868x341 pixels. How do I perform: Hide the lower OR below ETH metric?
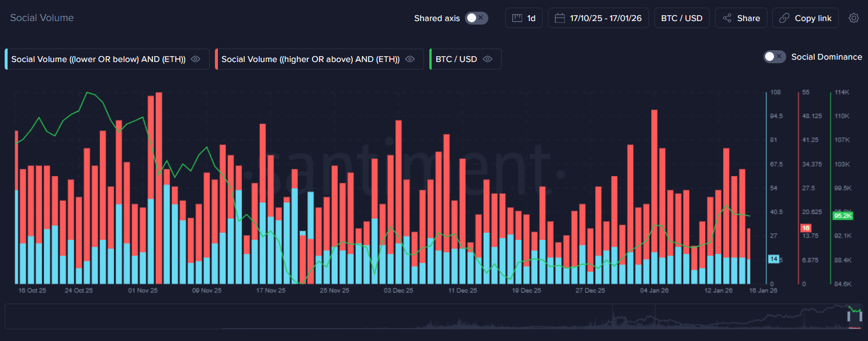[x=196, y=59]
